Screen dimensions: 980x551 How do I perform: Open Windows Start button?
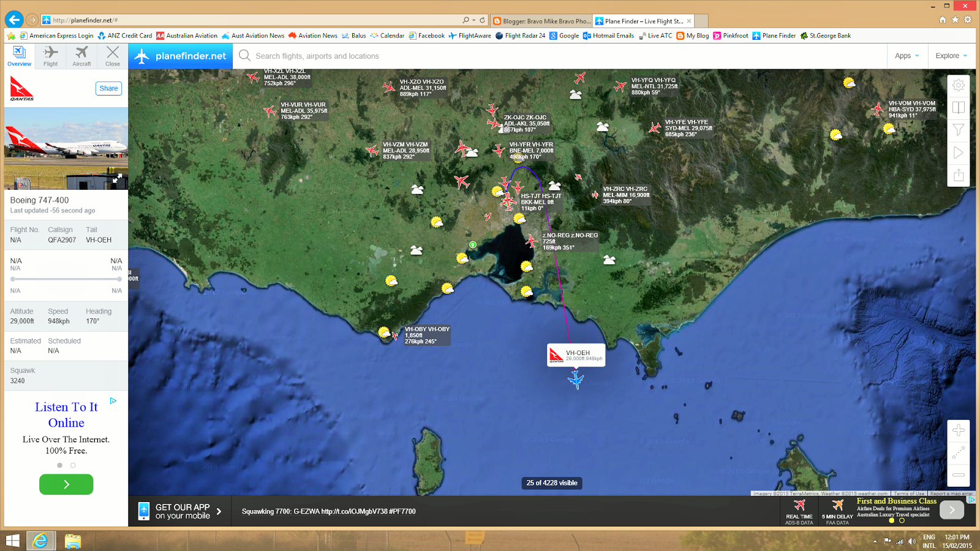tap(12, 541)
